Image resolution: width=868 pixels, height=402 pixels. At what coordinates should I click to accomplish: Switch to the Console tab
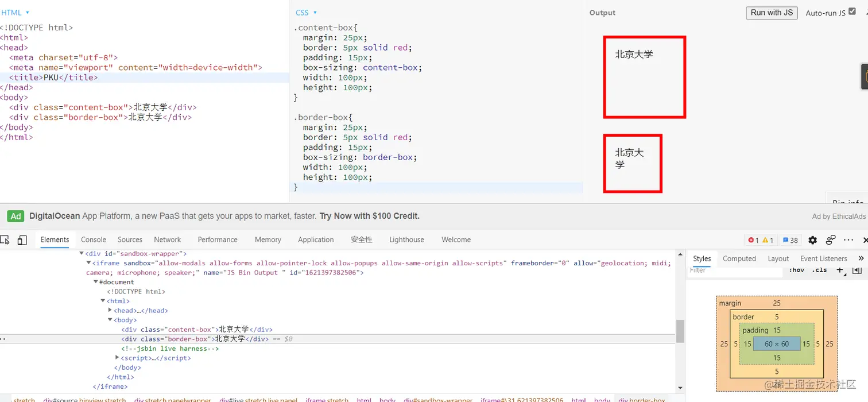(94, 239)
